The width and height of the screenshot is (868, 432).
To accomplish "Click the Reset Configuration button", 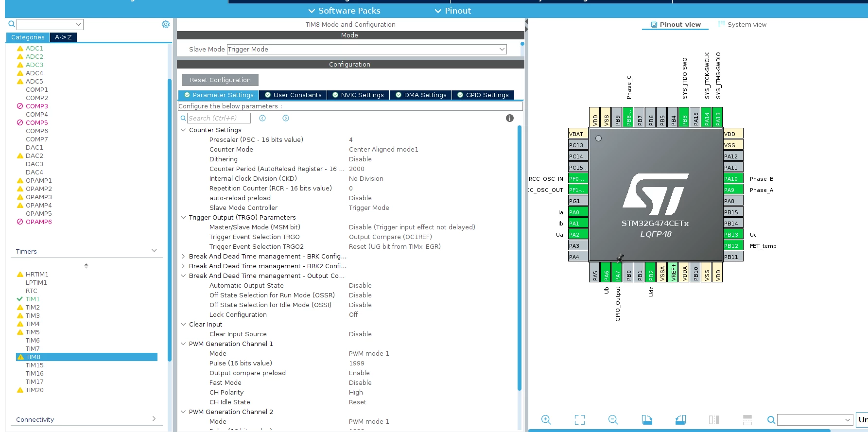I will tap(220, 80).
